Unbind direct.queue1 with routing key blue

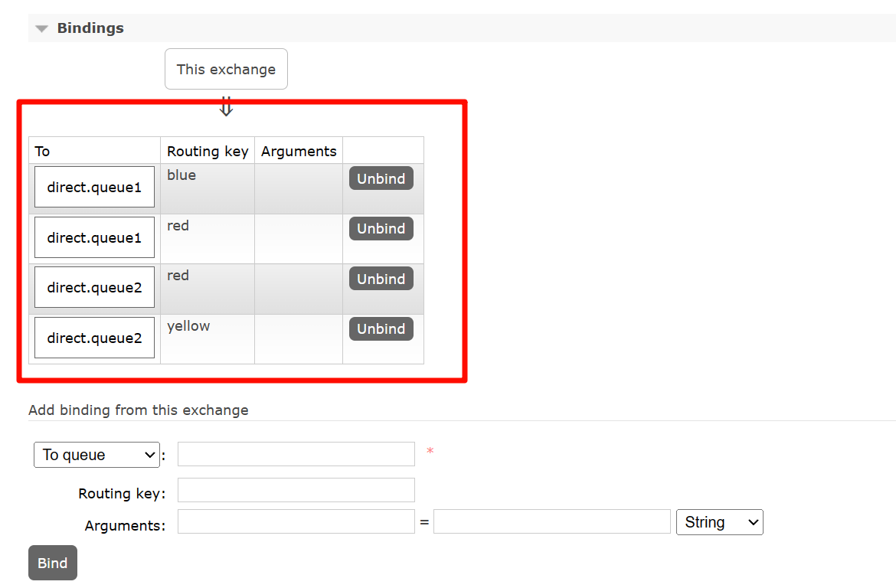click(381, 178)
